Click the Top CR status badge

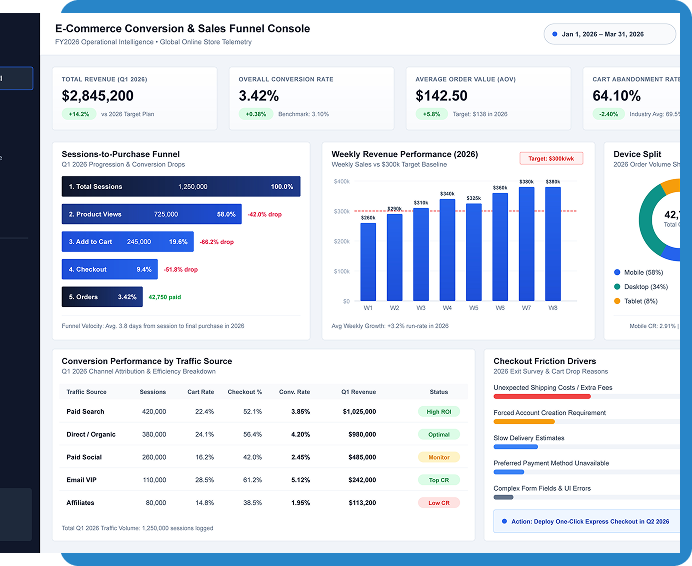pos(439,480)
